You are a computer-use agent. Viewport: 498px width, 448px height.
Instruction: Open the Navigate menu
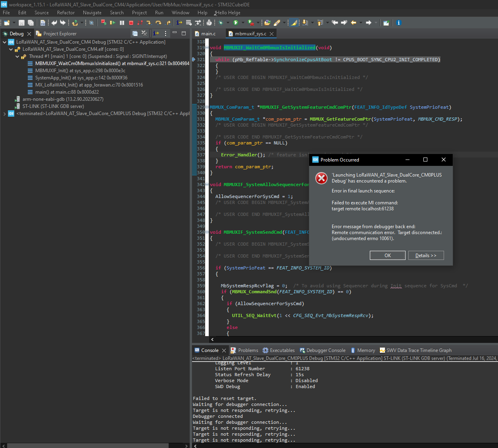pos(92,13)
